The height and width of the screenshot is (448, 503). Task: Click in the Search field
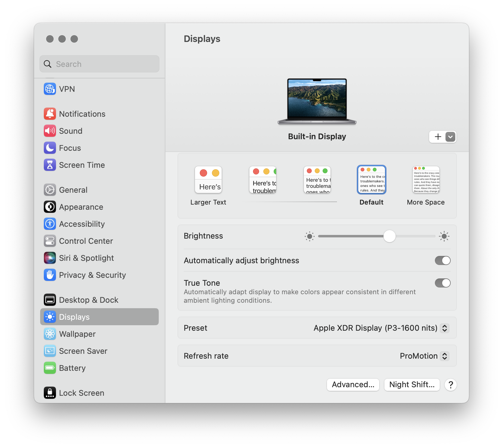tap(99, 64)
